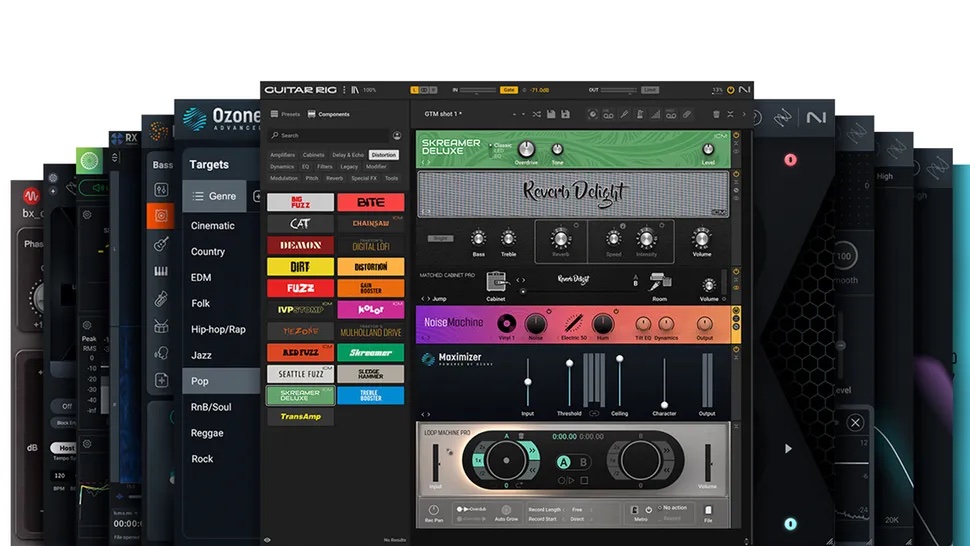
Task: Adjust the Maximizer Character slider
Action: tap(664, 382)
